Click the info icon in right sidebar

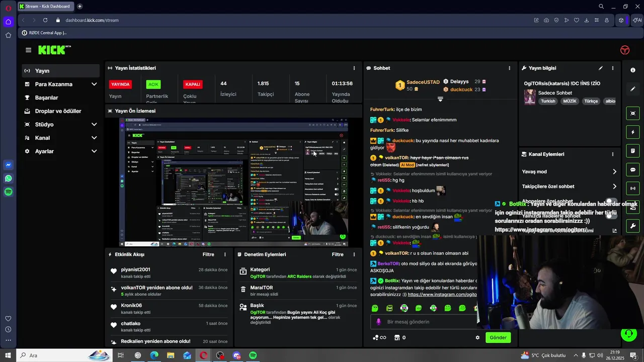633,70
